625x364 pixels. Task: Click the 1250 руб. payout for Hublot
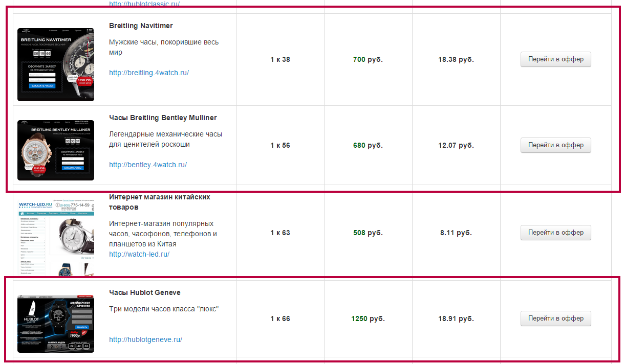pos(368,318)
